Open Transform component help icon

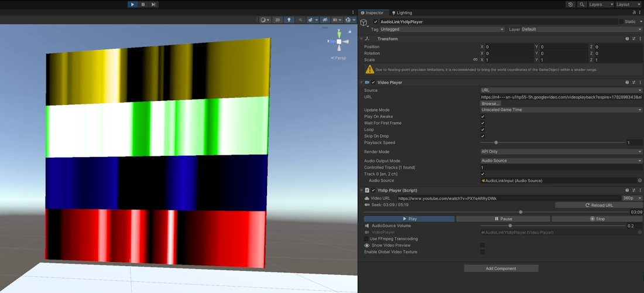[627, 39]
